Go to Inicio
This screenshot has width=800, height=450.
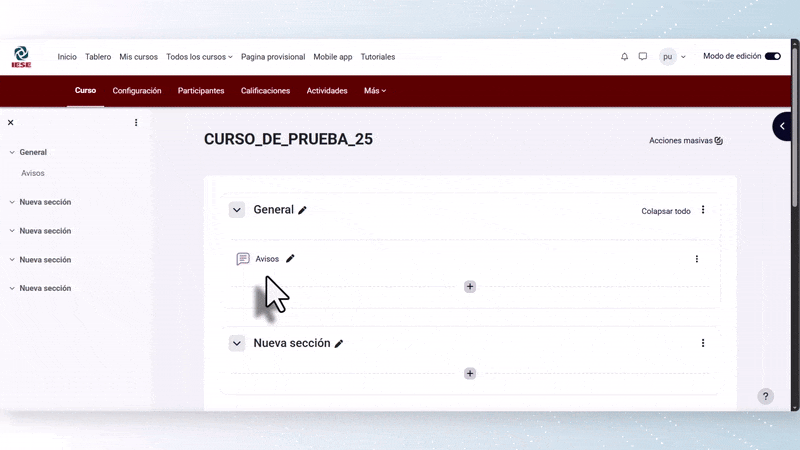click(x=67, y=57)
